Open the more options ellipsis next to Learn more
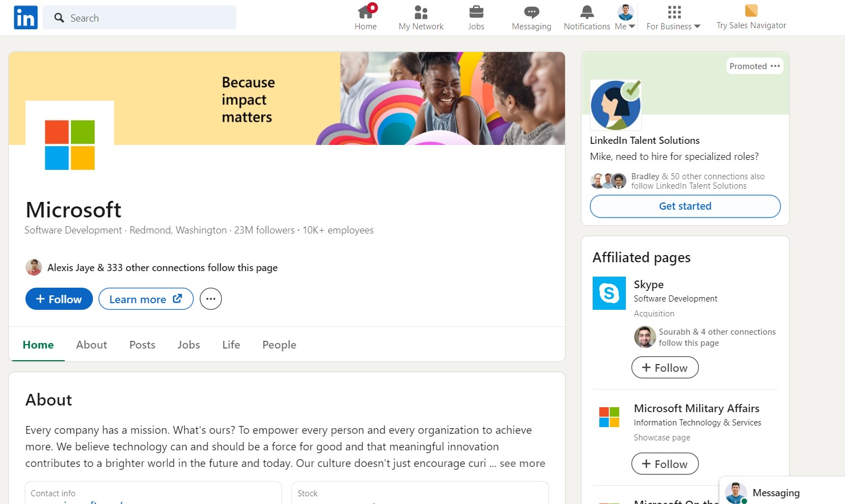 [211, 299]
